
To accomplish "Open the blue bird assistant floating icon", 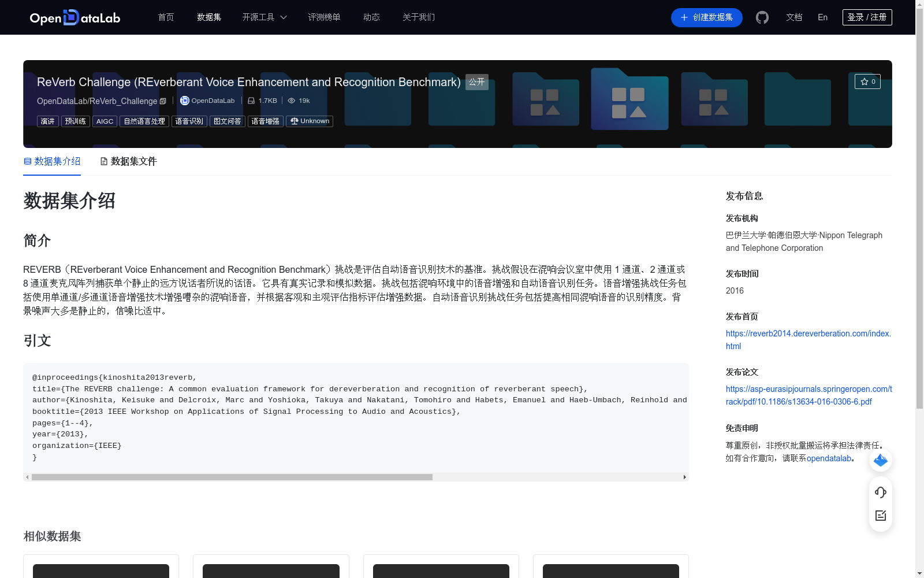I will (881, 460).
